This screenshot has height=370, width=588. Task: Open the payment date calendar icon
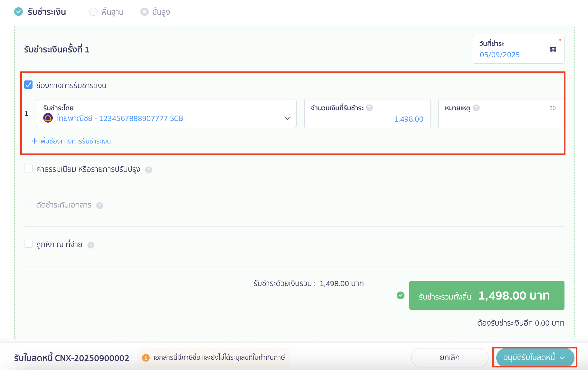(553, 49)
